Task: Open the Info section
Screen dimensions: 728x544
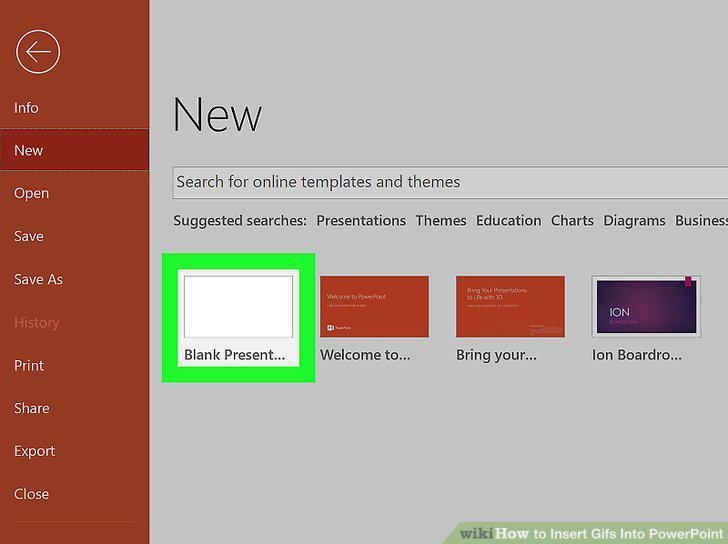Action: [x=26, y=108]
